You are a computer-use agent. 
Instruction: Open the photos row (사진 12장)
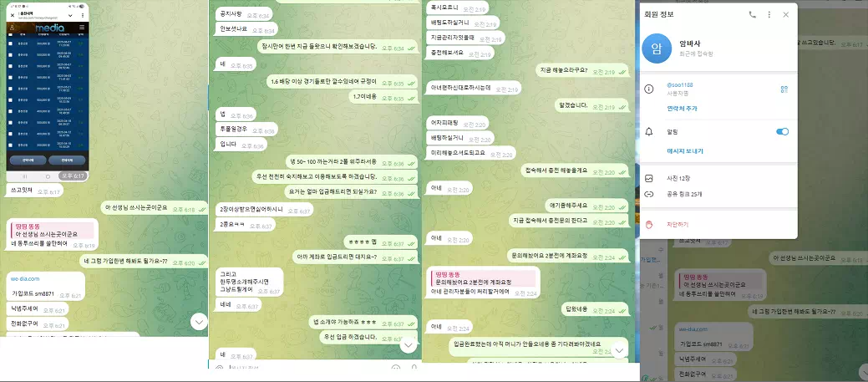[x=718, y=178]
